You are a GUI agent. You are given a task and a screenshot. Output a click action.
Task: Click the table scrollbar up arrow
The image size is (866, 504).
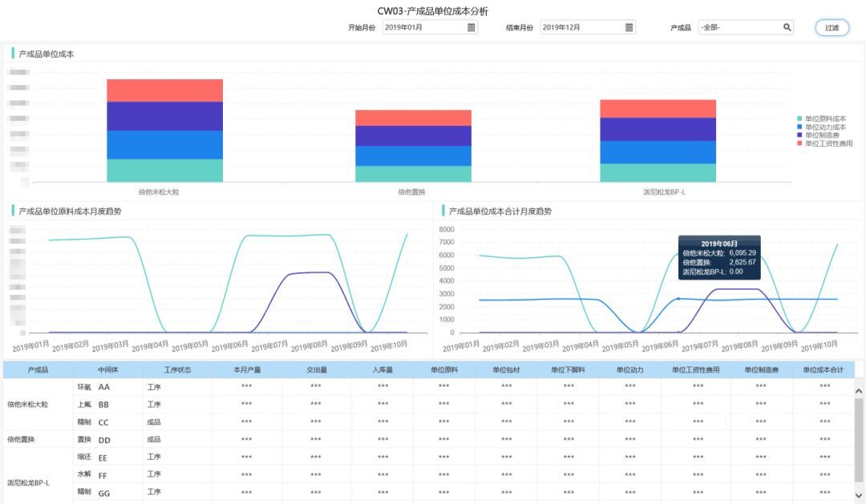859,391
